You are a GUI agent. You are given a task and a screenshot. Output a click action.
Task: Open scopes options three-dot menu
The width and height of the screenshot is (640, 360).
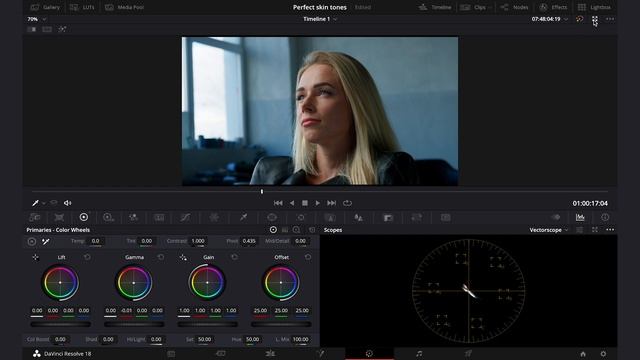pyautogui.click(x=610, y=230)
